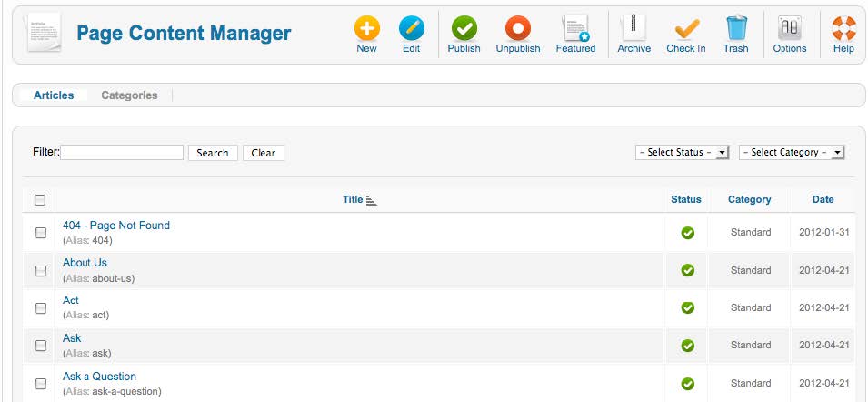Click the Edit pencil icon
The width and height of the screenshot is (868, 402).
click(411, 29)
